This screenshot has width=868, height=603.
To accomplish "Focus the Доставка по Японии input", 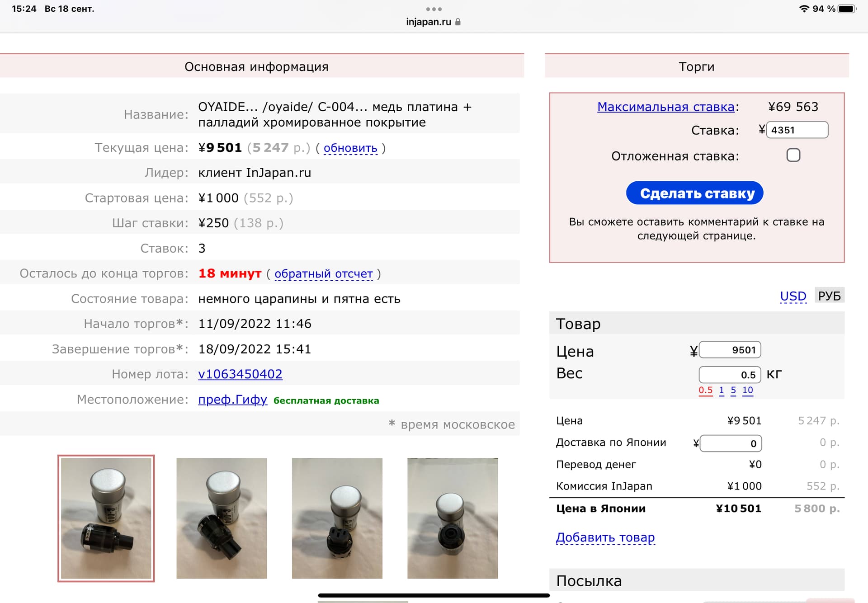I will tap(731, 443).
